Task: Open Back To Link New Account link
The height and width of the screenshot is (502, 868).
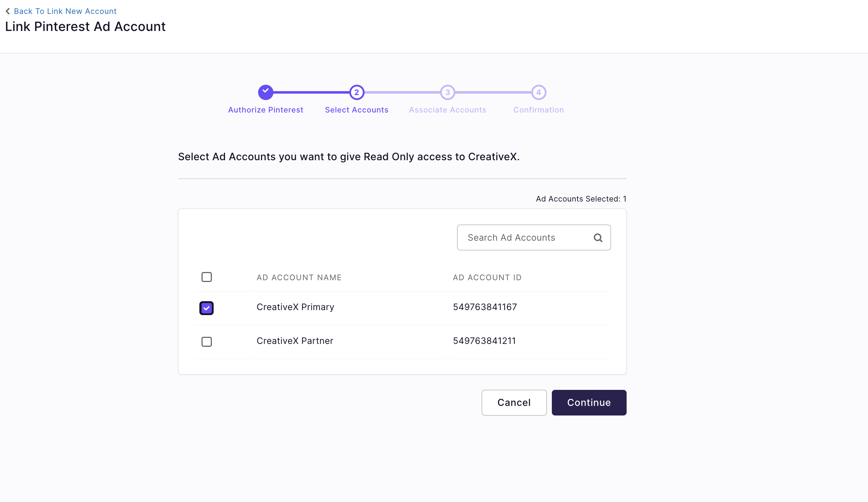Action: click(65, 11)
